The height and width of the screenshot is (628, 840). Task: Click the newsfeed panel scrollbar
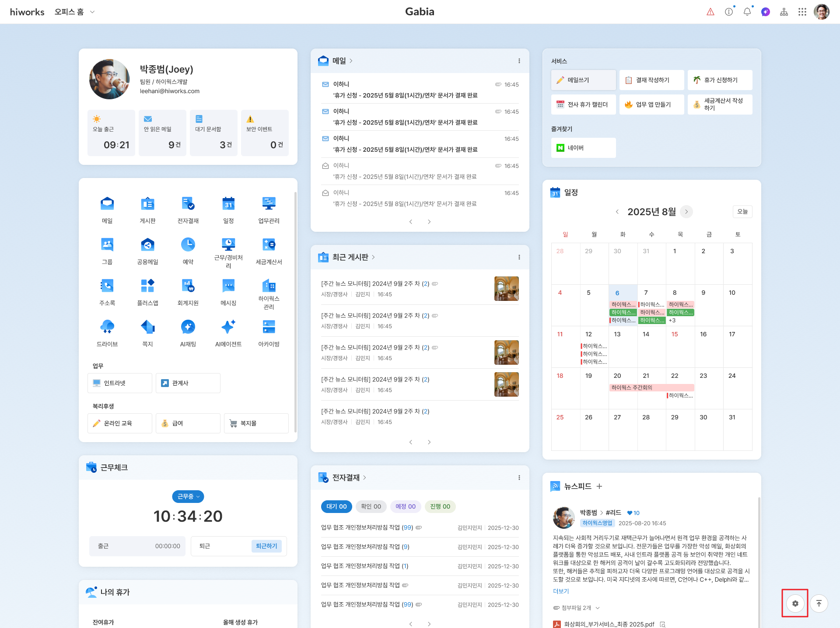759,560
